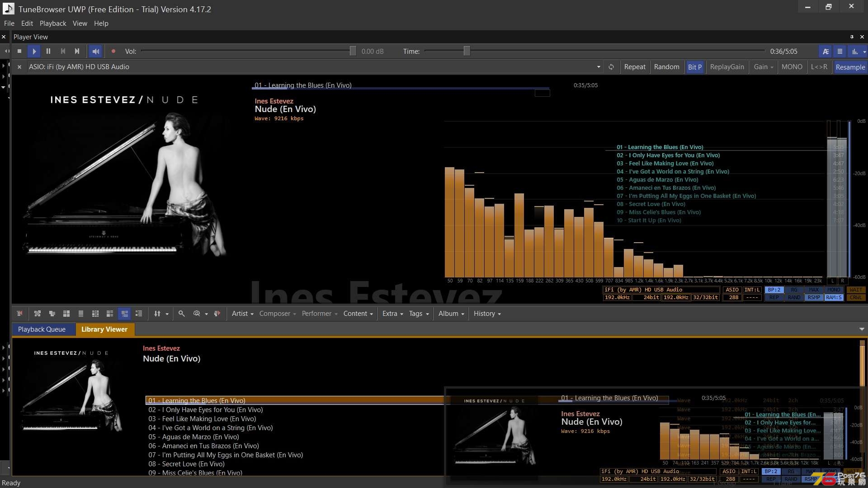Open the Tags dropdown
The width and height of the screenshot is (868, 488).
[419, 314]
